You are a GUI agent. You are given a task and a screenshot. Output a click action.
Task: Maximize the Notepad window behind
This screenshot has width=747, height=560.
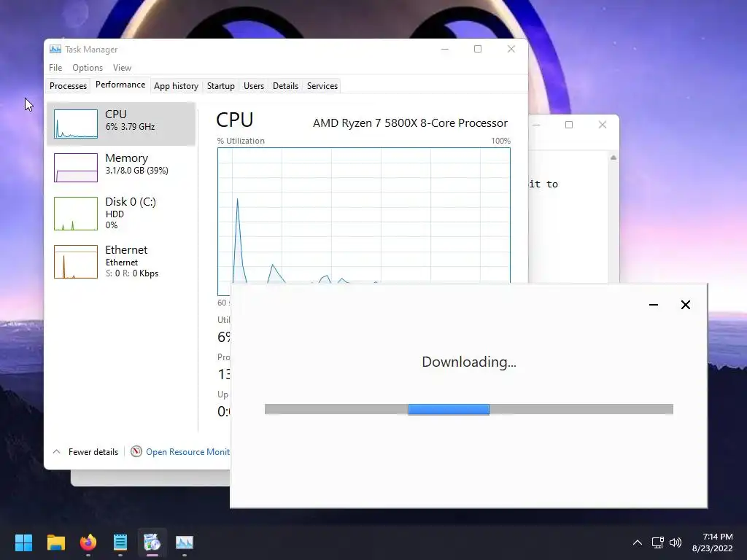pos(569,125)
